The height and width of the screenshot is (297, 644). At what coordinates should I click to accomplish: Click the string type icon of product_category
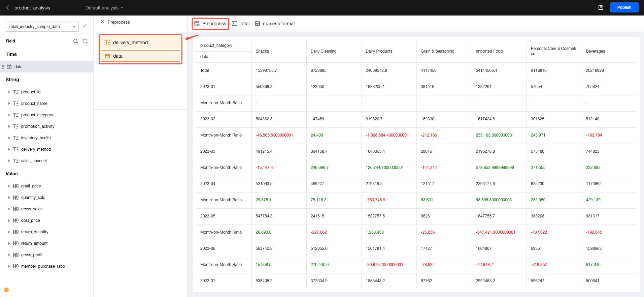16,115
